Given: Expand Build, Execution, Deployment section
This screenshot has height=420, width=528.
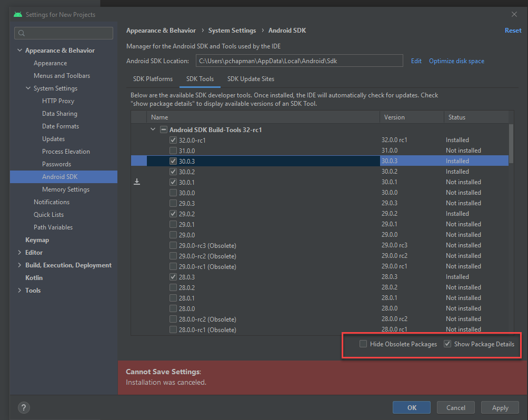Looking at the screenshot, I should 19,265.
